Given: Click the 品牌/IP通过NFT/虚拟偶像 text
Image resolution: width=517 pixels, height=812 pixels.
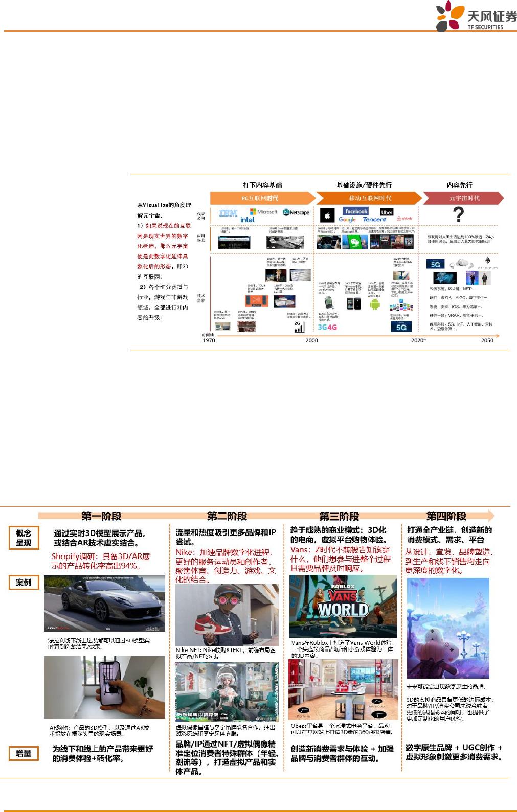Looking at the screenshot, I should [228, 758].
